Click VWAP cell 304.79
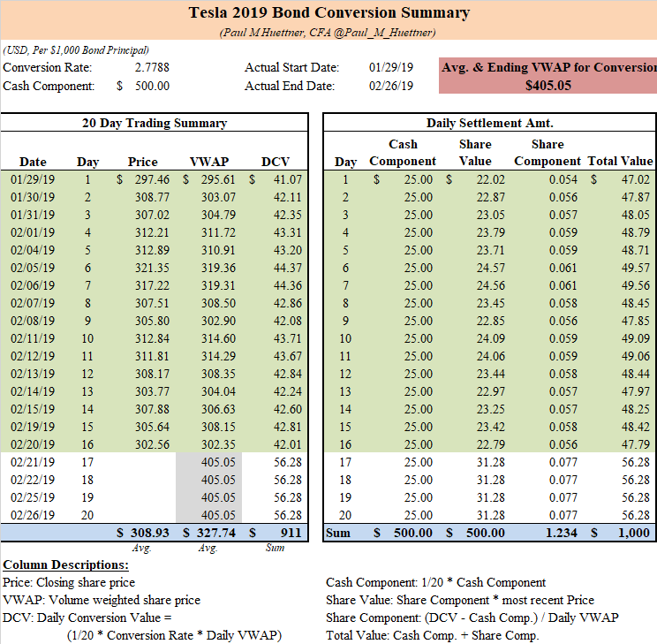The width and height of the screenshot is (657, 644). point(218,215)
